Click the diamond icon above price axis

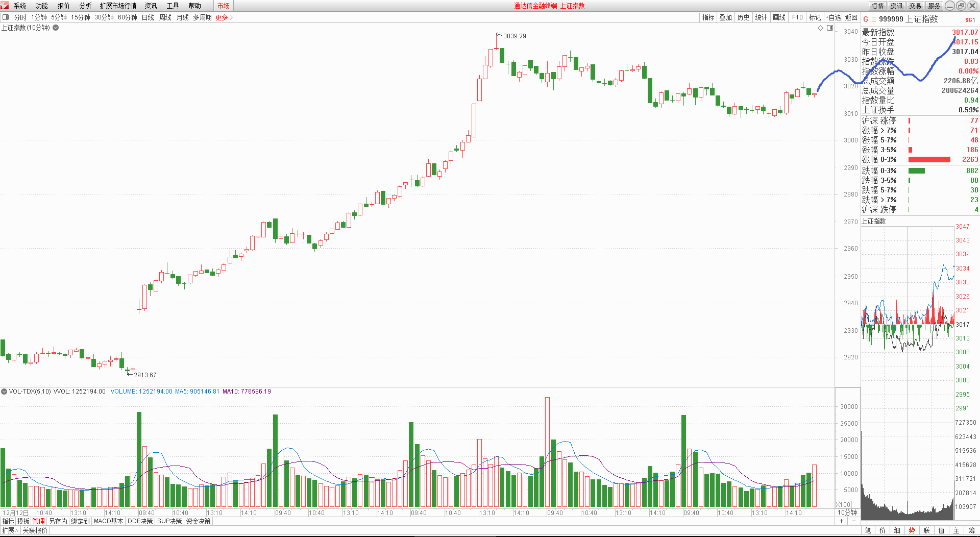(x=821, y=28)
